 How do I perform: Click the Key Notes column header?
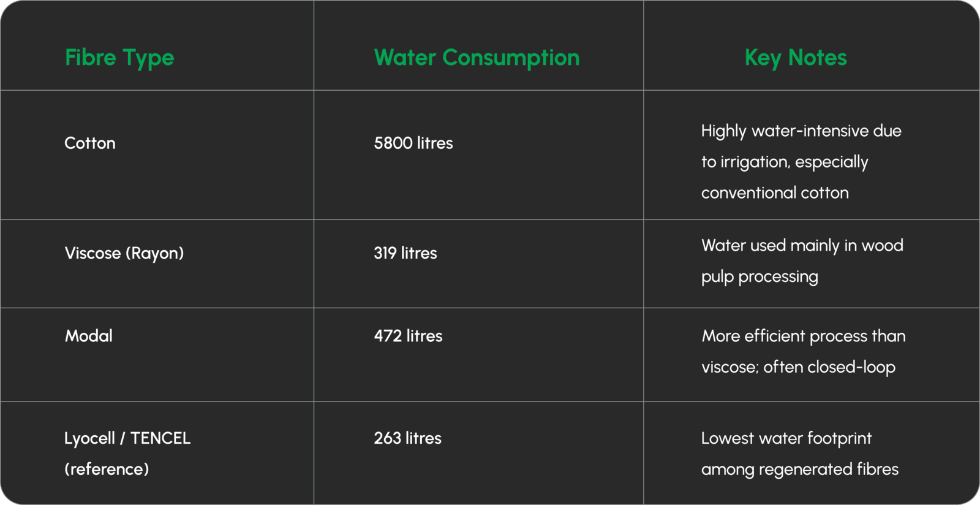click(796, 58)
